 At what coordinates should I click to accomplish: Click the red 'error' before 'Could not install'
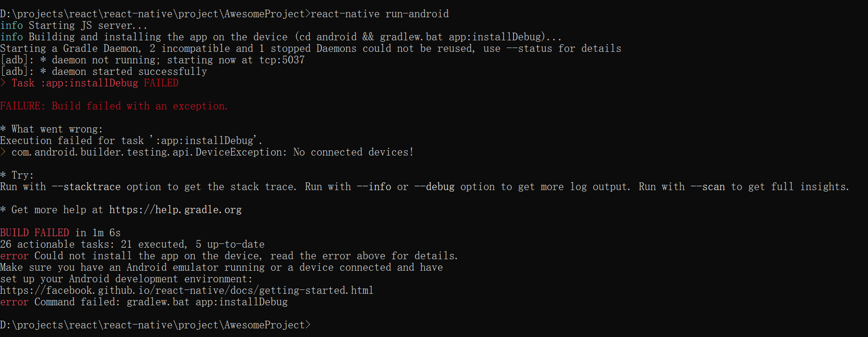(x=14, y=256)
